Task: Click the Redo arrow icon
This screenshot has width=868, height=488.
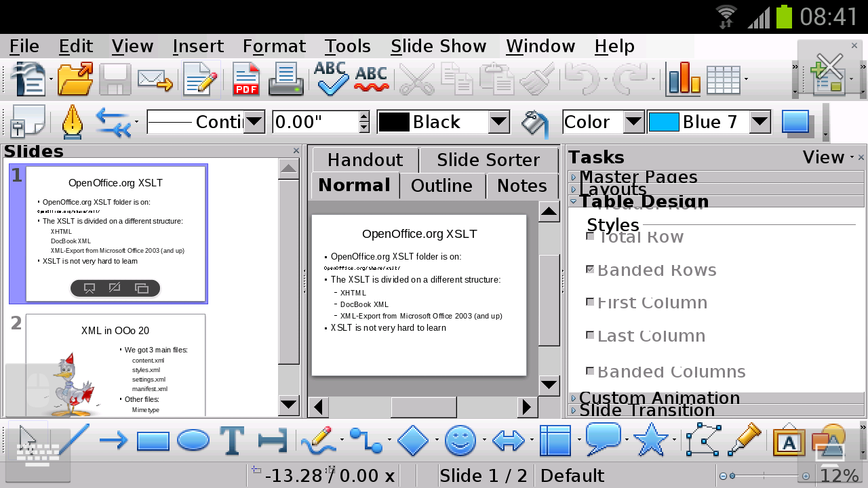Action: click(x=630, y=79)
